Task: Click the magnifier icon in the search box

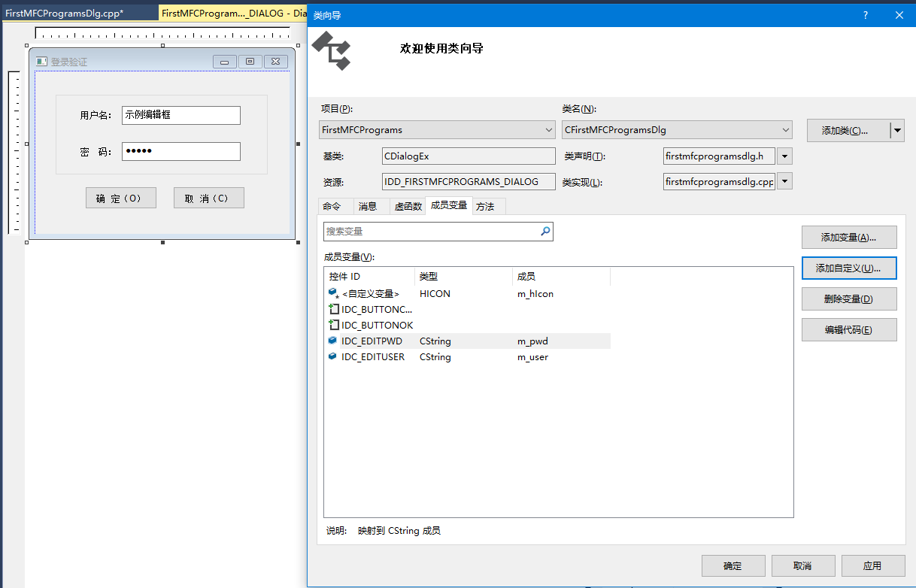Action: pyautogui.click(x=545, y=231)
